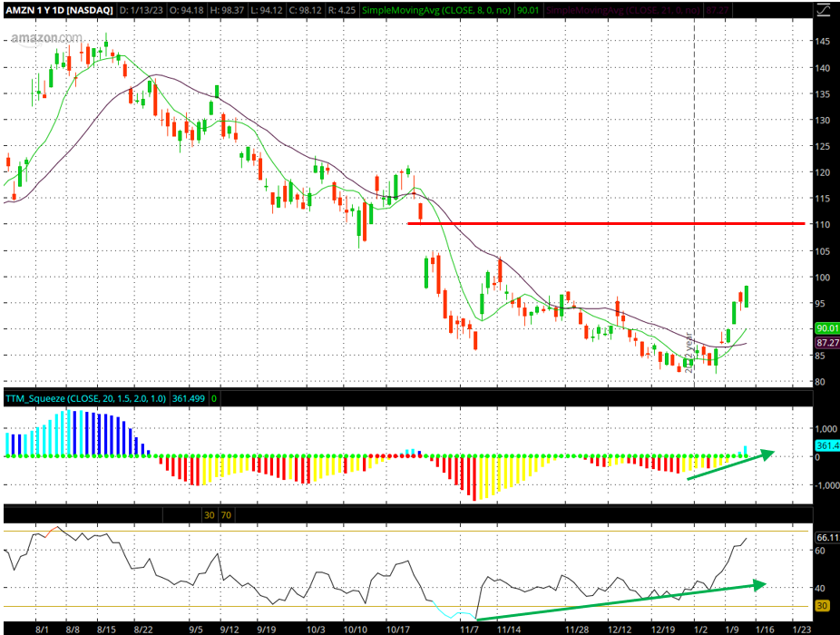Click the cyan 361.4 histogram value bubble
This screenshot has width=840, height=635.
pos(826,445)
